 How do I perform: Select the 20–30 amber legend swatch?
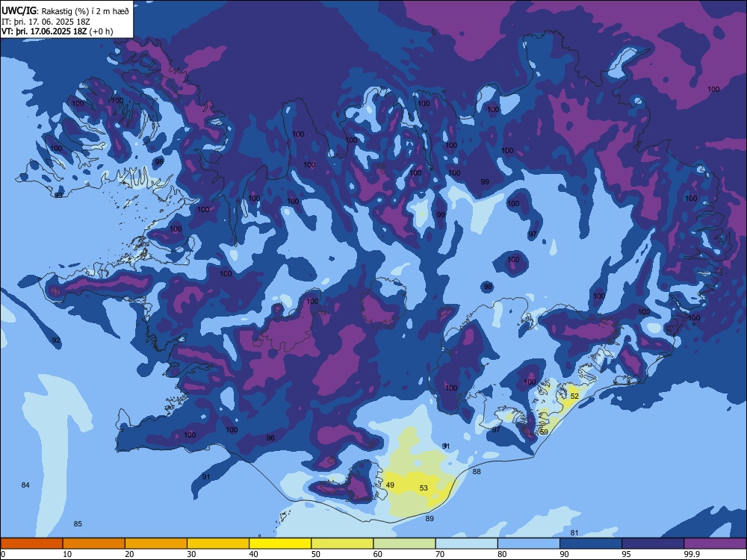156,544
